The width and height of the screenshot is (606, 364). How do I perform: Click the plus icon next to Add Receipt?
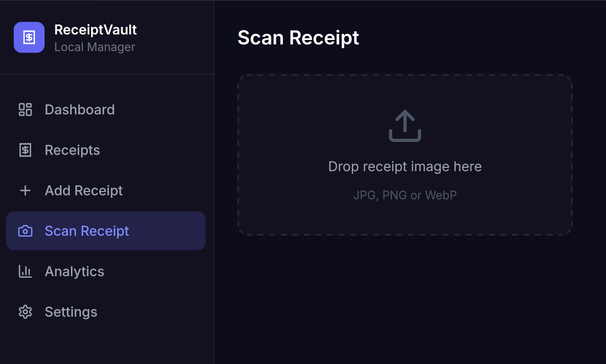click(25, 190)
